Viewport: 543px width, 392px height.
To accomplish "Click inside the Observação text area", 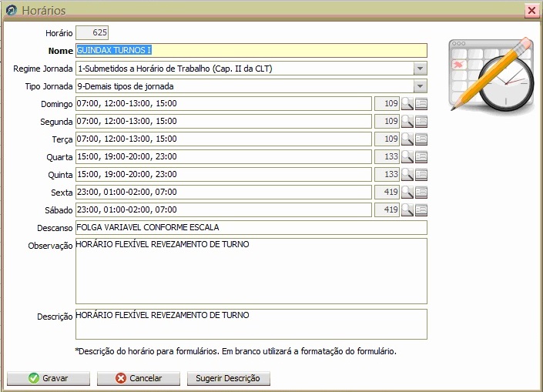I will (x=251, y=271).
